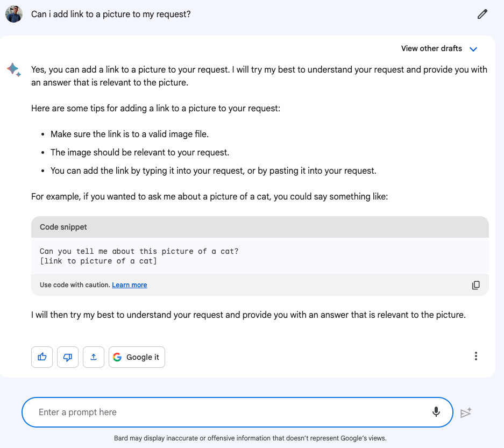Screen dimensions: 504x448
Task: Click the Bard disclaimer text at bottom
Action: [250, 438]
